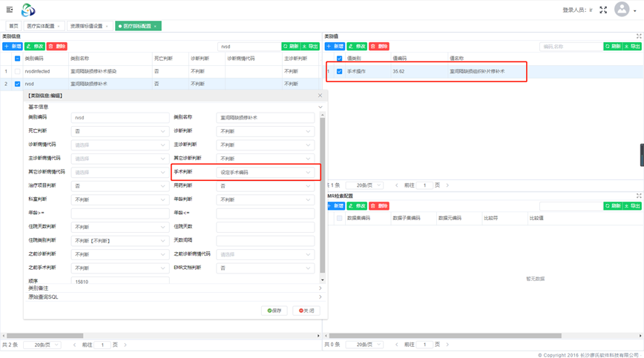Click 刷新 in the 类别信息 toolbar
The image size is (644, 358).
pyautogui.click(x=291, y=47)
